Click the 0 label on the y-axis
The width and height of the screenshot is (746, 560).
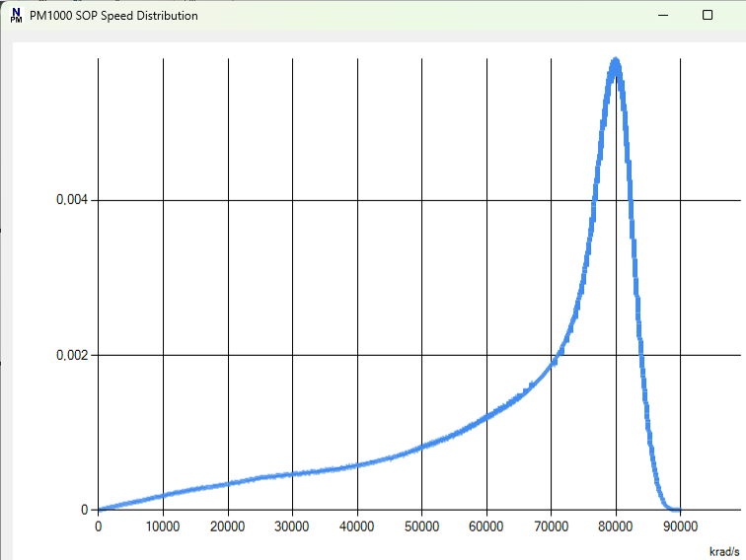tap(85, 510)
